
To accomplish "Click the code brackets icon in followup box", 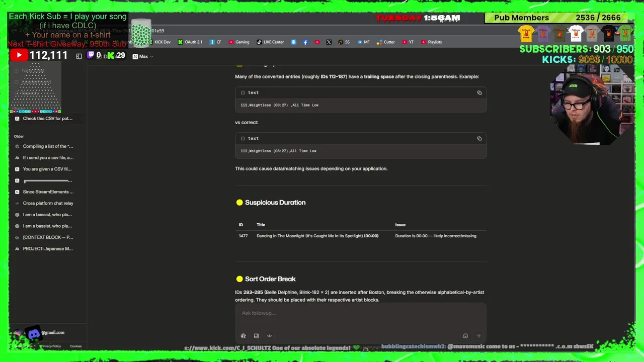I will tap(269, 336).
